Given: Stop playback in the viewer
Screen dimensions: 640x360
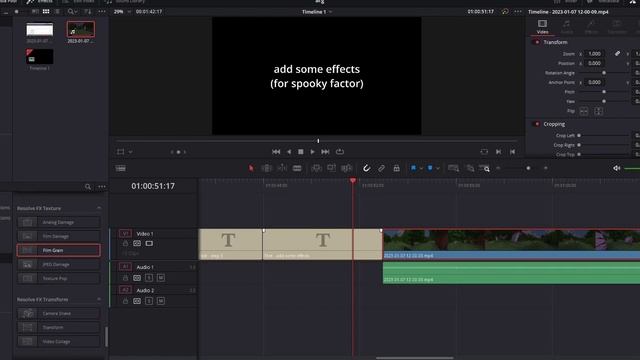Looking at the screenshot, I should [x=300, y=152].
